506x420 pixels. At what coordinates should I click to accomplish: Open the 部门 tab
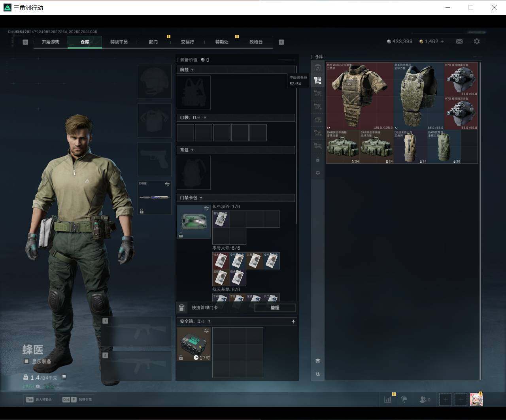tap(153, 42)
